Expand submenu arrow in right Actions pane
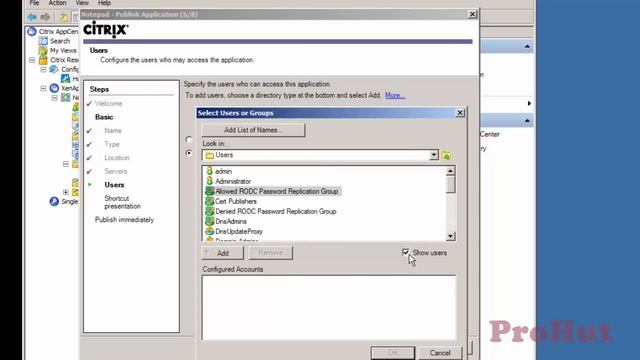 click(x=529, y=103)
